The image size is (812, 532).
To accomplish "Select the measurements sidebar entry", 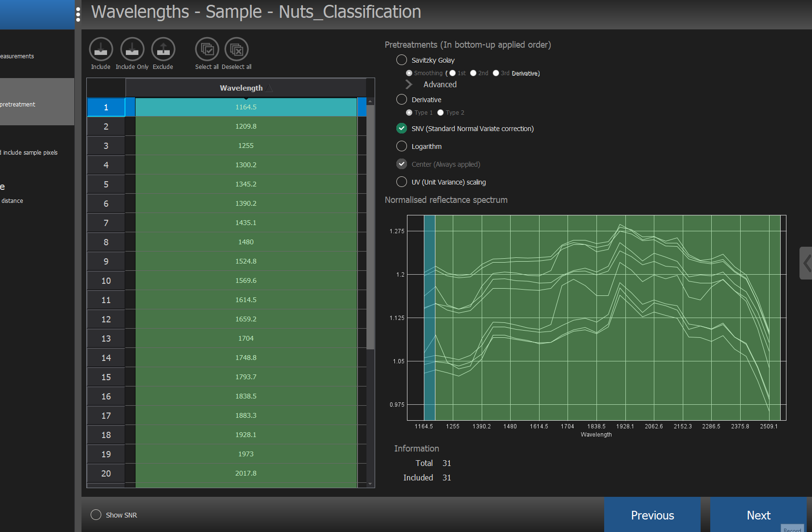I will click(17, 56).
